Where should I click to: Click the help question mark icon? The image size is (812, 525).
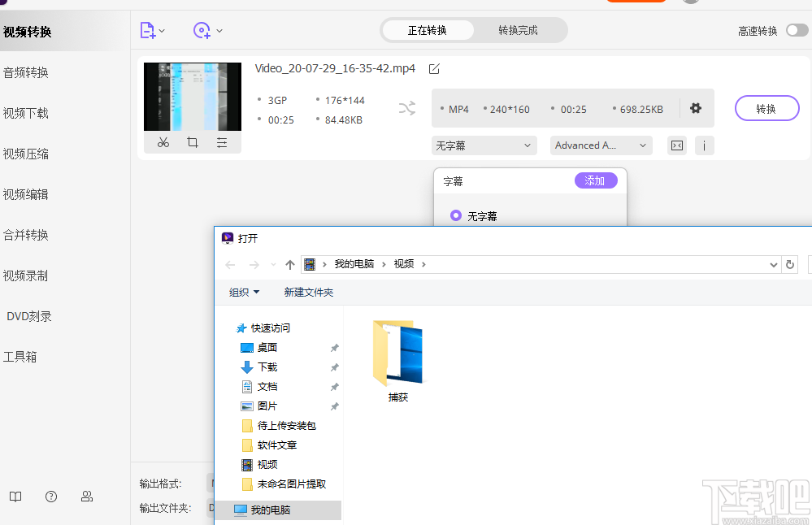tap(50, 497)
